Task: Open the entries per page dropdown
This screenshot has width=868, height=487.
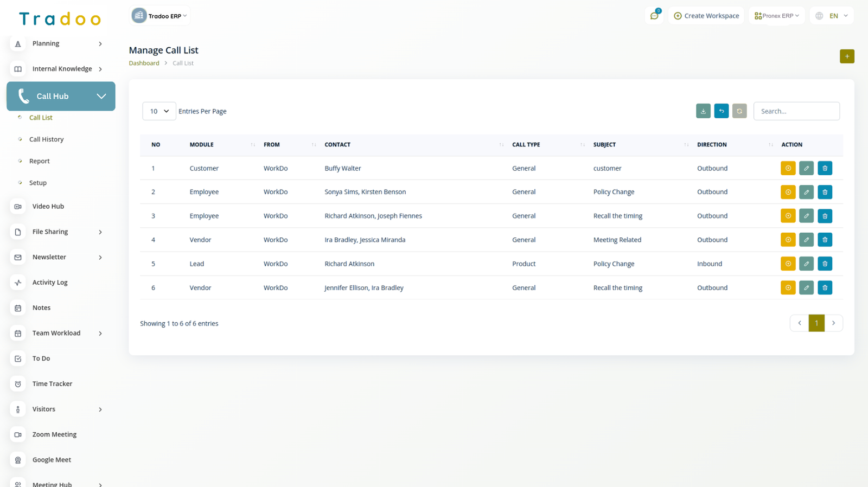Action: pyautogui.click(x=159, y=111)
